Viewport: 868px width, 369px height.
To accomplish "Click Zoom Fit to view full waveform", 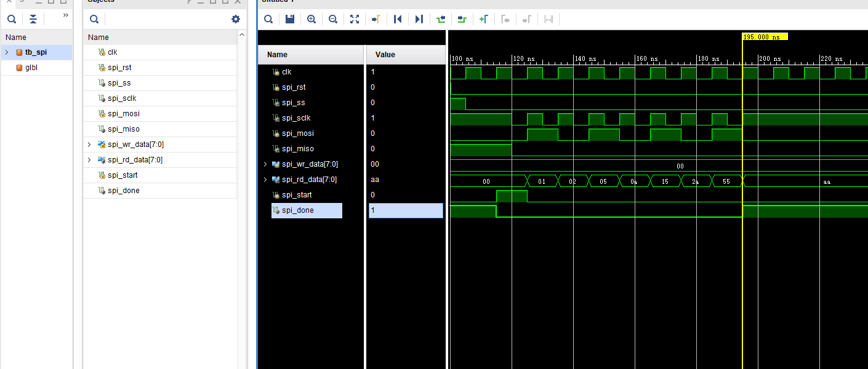I will coord(354,18).
